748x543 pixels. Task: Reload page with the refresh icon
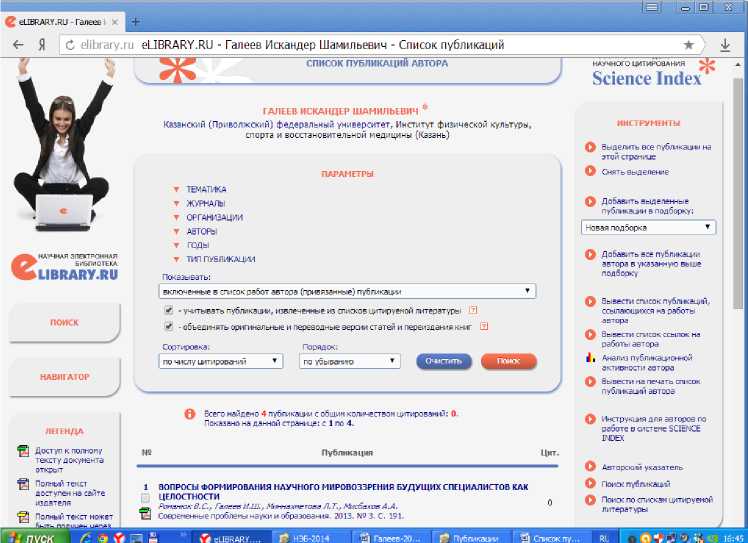[x=70, y=45]
